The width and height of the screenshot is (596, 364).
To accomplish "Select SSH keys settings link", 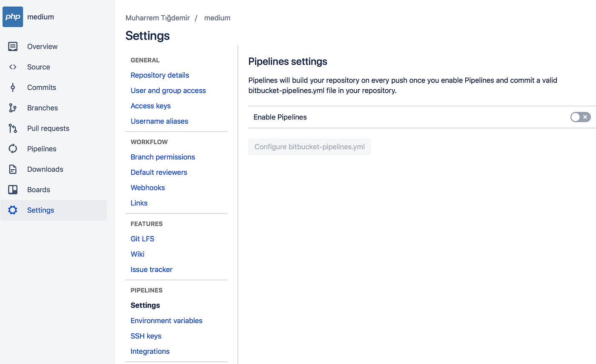I will tap(146, 336).
